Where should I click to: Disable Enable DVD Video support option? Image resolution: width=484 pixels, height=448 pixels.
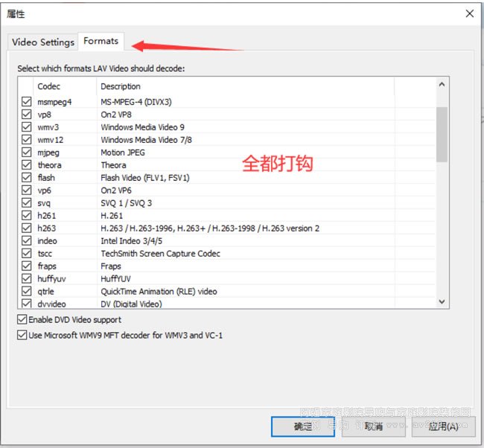pyautogui.click(x=22, y=320)
